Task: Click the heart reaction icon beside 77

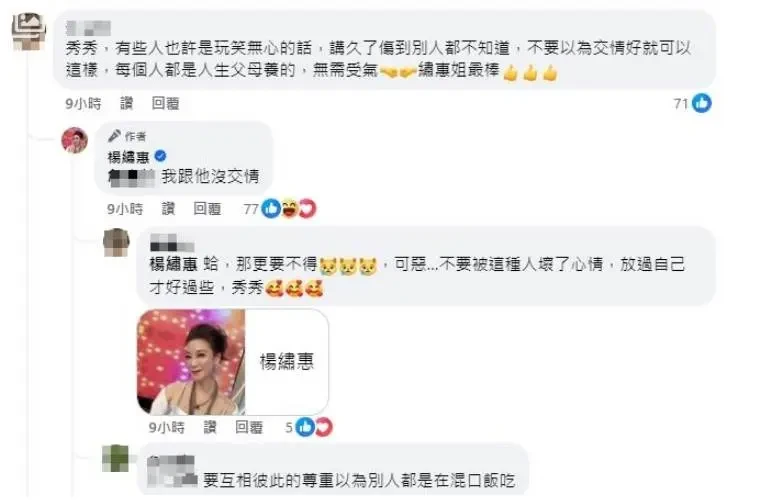Action: (307, 208)
